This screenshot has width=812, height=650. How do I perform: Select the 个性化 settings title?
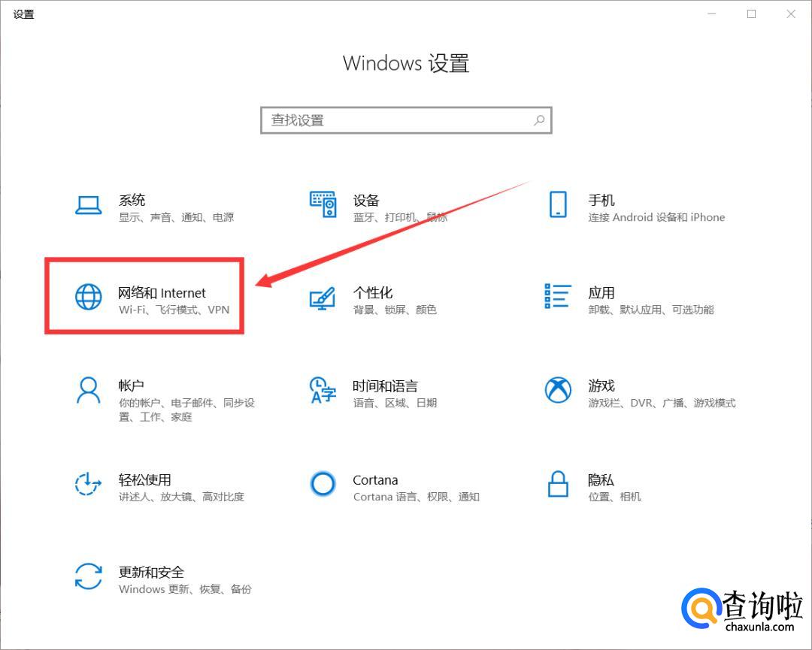point(373,292)
